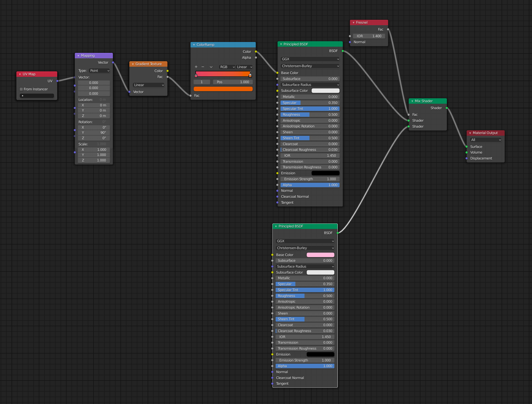Edit the IOR value on the Fresnel node
532x404 pixels.
pyautogui.click(x=369, y=36)
